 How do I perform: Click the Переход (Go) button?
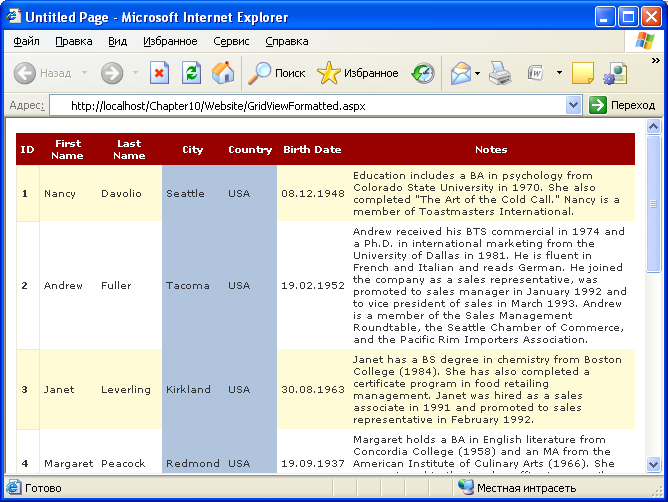(623, 105)
